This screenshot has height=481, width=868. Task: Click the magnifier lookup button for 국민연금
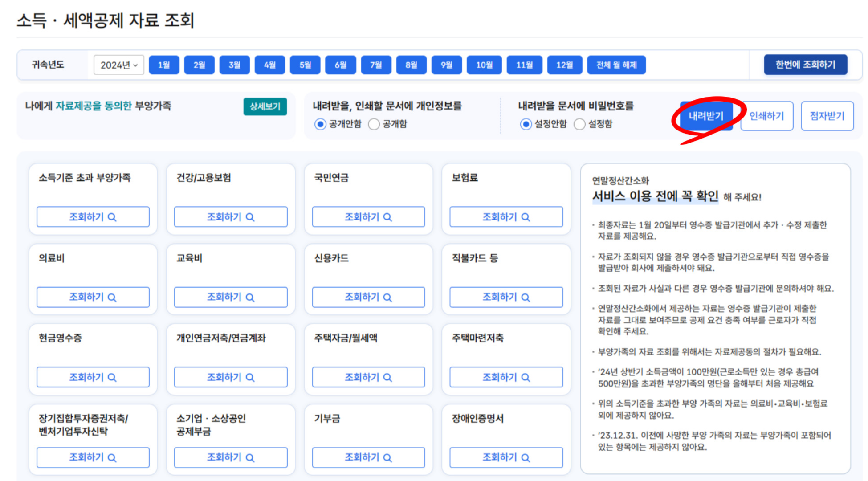click(x=368, y=217)
